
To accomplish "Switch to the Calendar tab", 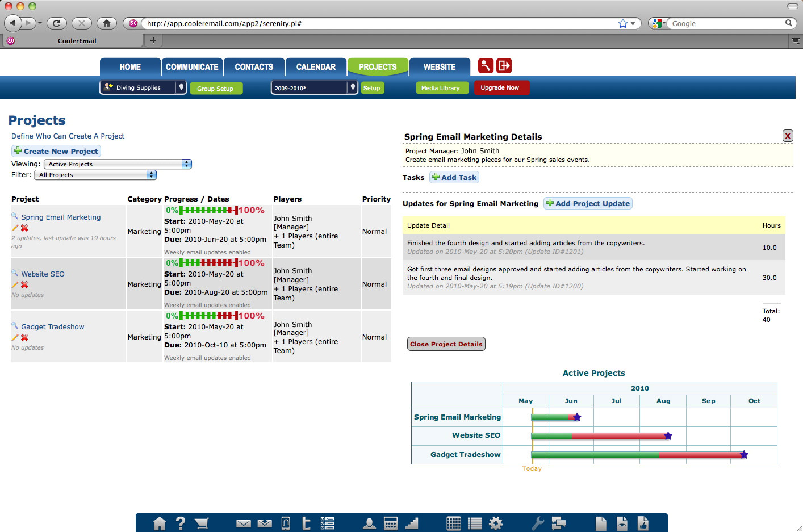I will click(x=316, y=67).
